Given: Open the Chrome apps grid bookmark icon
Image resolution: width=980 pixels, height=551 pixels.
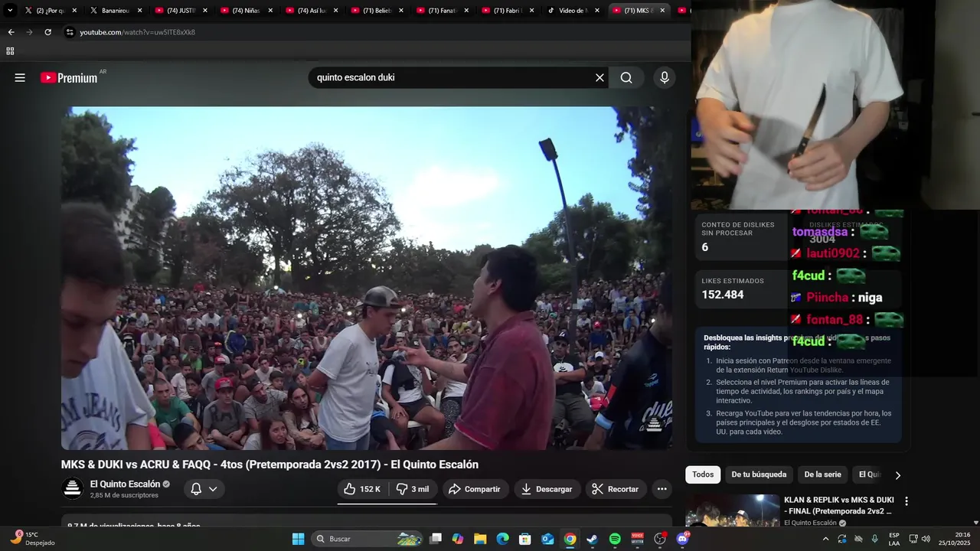Looking at the screenshot, I should (10, 51).
